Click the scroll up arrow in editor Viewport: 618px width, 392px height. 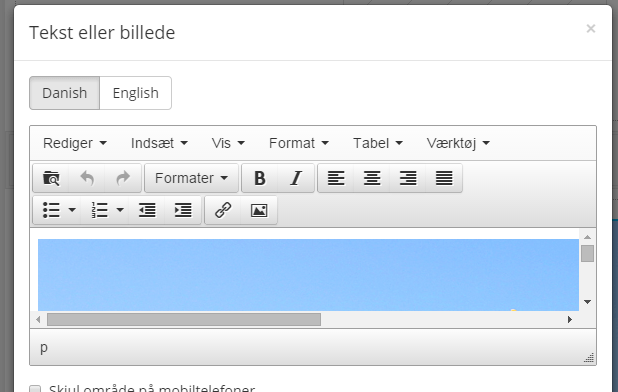coord(587,237)
